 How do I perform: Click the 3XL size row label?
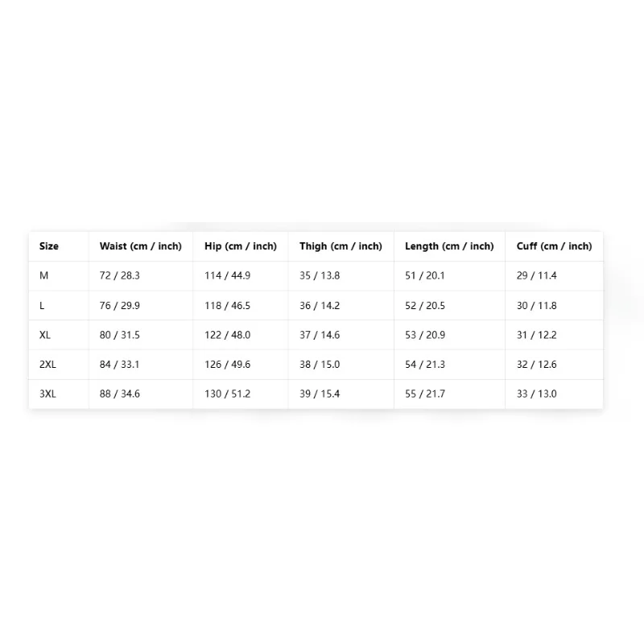click(x=47, y=394)
